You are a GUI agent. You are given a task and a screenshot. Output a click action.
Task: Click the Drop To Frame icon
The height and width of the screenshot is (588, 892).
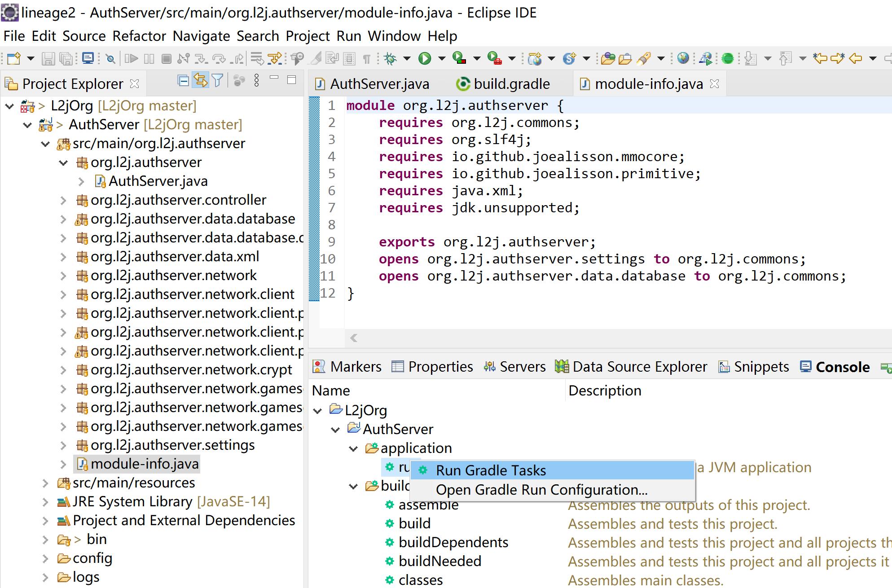257,58
